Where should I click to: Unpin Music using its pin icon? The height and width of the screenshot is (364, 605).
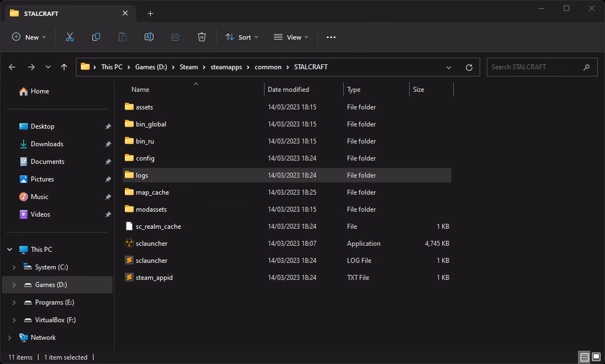(x=108, y=197)
